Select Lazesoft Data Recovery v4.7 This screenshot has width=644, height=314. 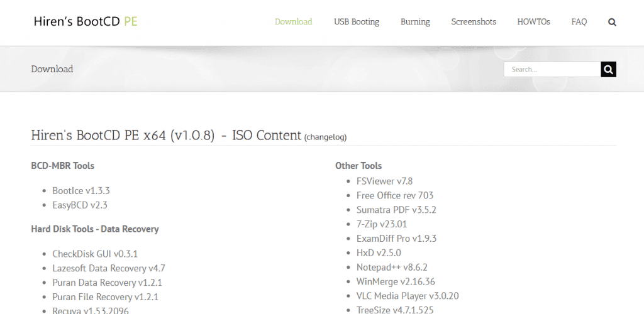108,268
